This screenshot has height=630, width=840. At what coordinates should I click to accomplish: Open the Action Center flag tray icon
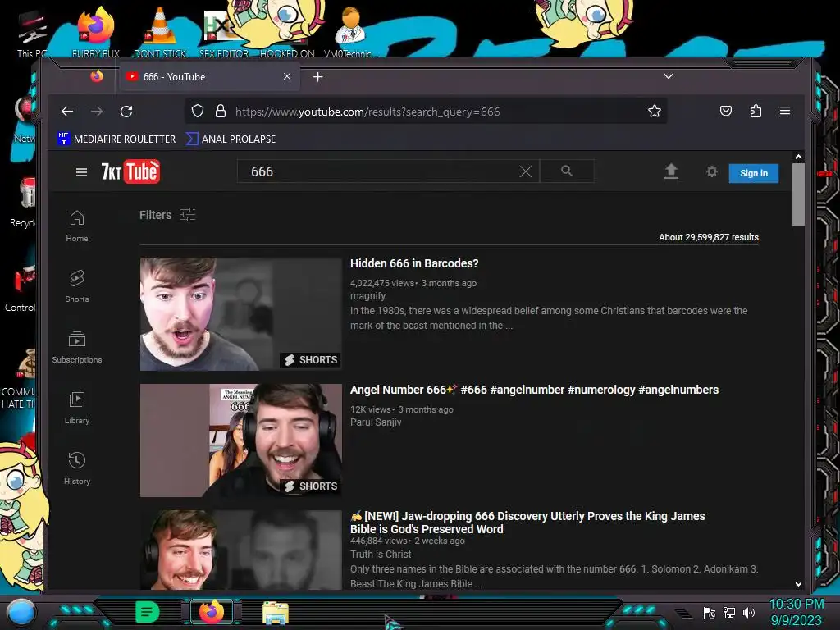[x=710, y=612]
